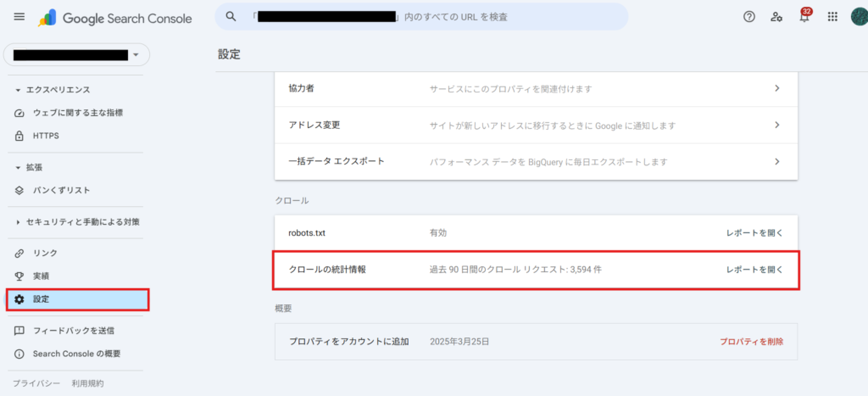Click the breadcrumbs layers icon
Viewport: 868px width, 396px height.
point(19,191)
